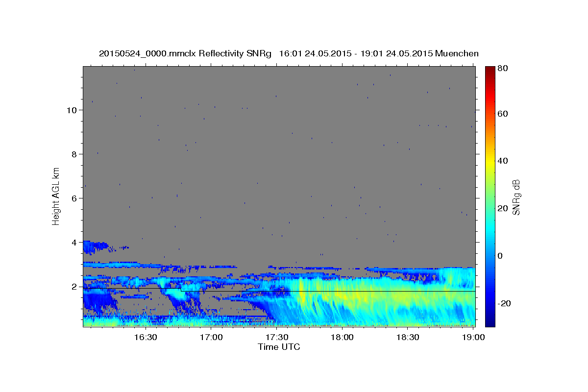Click the 'Height AGL km' y-axis label
This screenshot has height=392, width=588.
56,196
